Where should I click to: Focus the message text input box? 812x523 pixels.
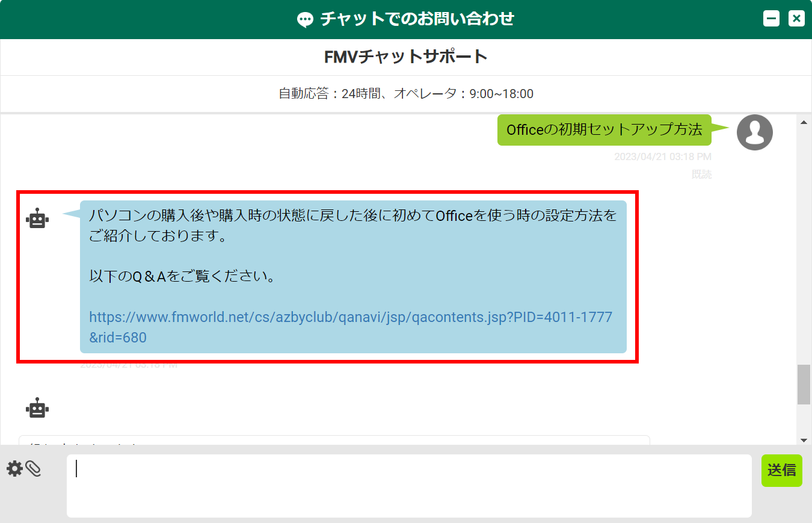coord(409,486)
